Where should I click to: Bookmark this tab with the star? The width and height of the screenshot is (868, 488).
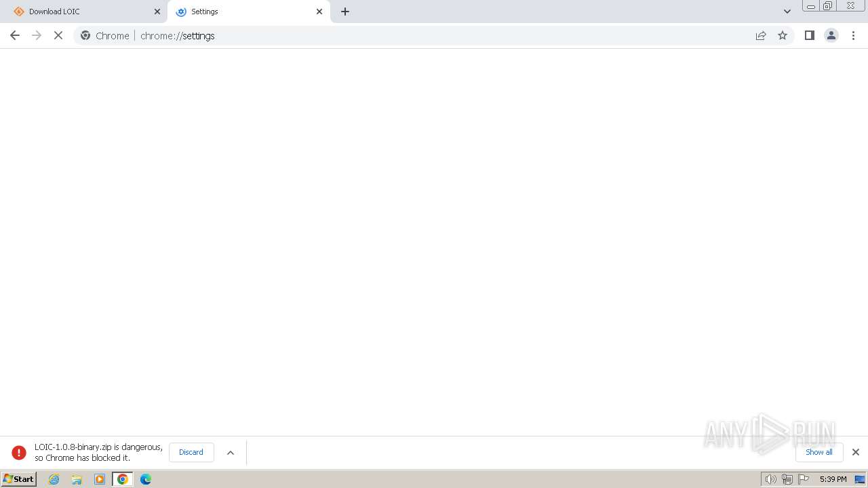click(783, 36)
